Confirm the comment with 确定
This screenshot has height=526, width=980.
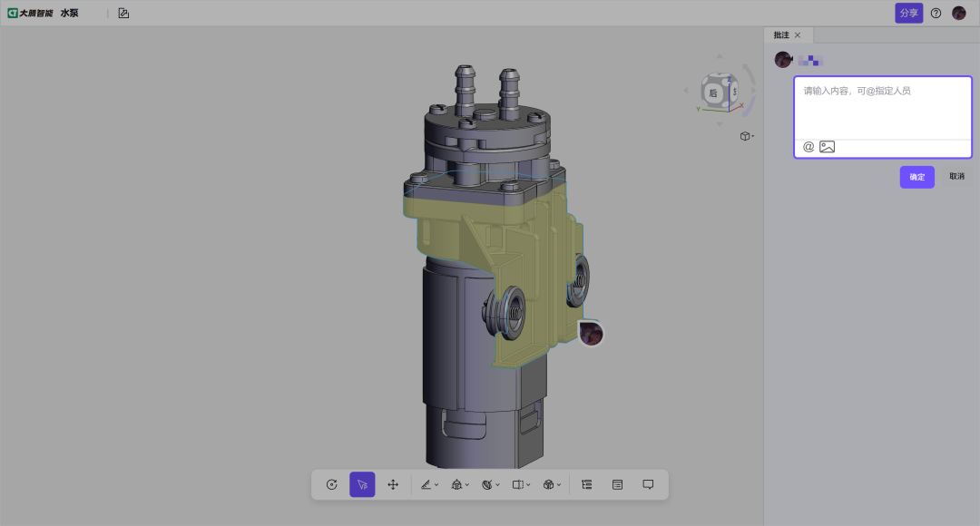coord(916,178)
